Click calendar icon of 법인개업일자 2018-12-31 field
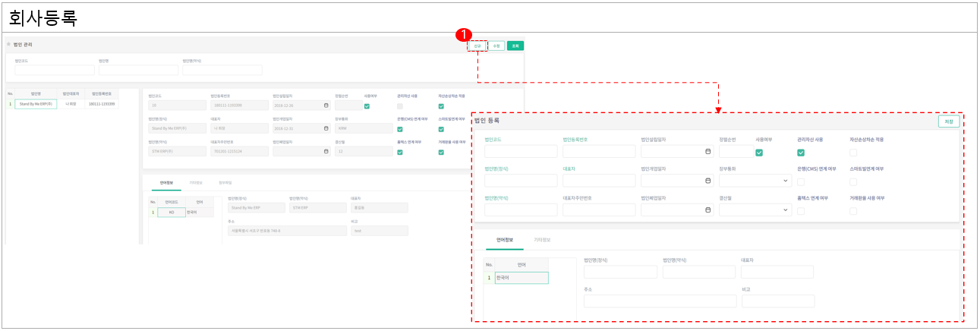The height and width of the screenshot is (331, 980). 326,128
